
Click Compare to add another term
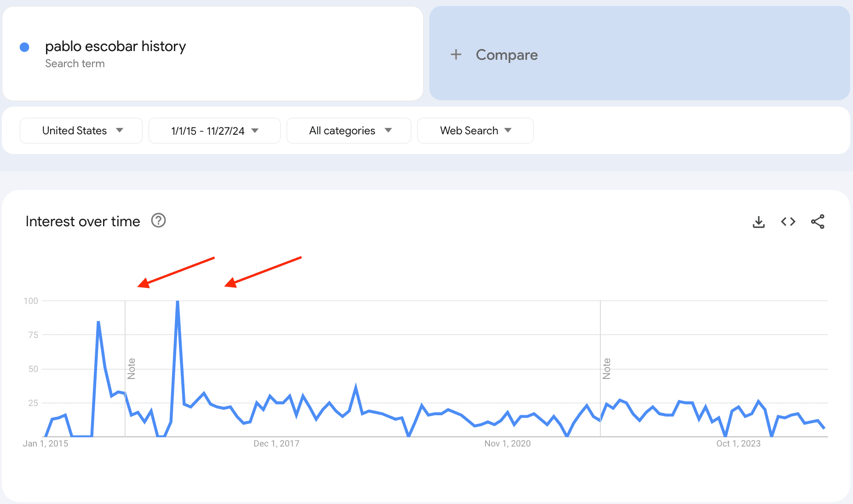(x=506, y=54)
